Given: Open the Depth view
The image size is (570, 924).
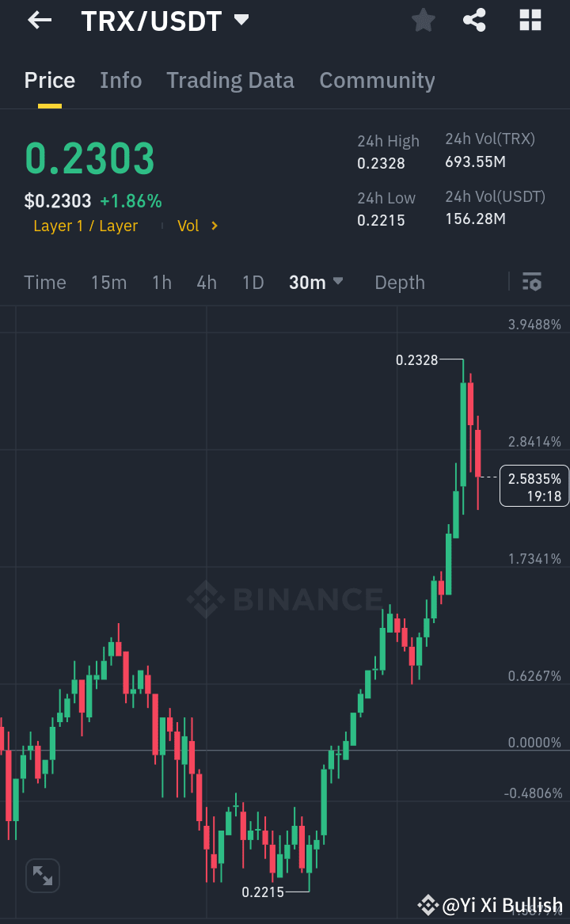Looking at the screenshot, I should (x=399, y=282).
